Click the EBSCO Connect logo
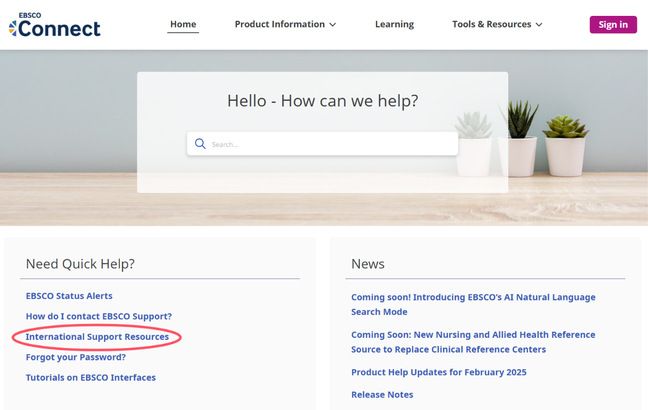 [55, 25]
